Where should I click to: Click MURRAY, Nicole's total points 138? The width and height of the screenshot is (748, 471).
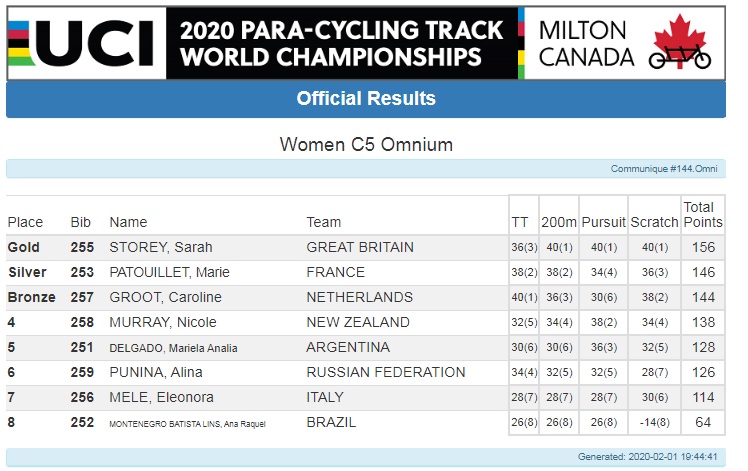point(703,323)
